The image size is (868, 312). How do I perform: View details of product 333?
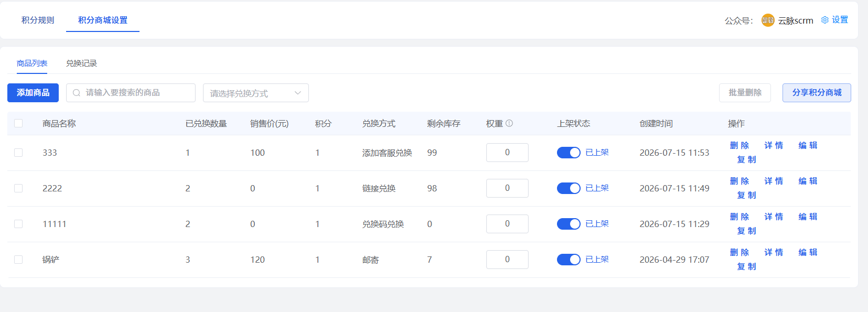click(774, 145)
